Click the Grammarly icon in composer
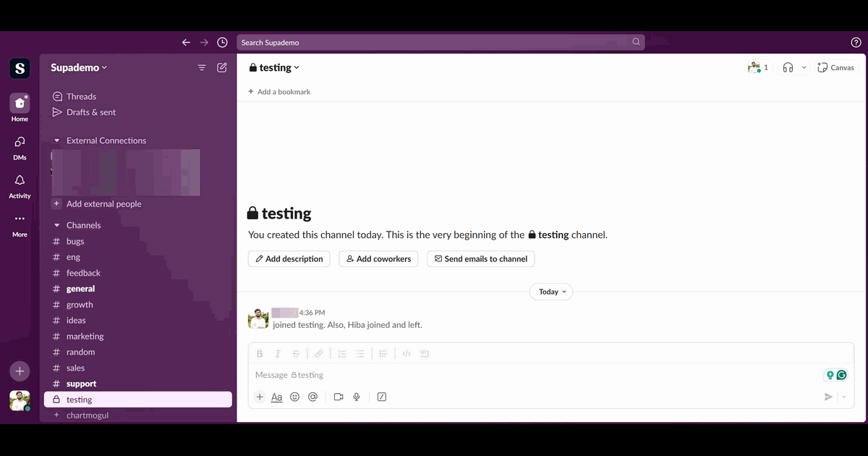868x456 pixels. 842,375
